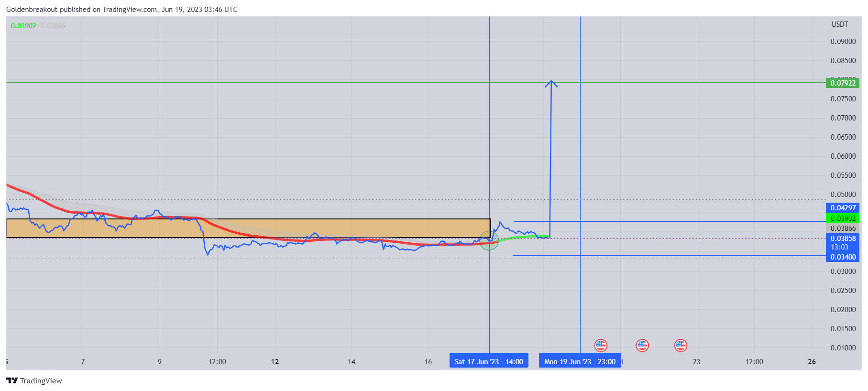This screenshot has width=868, height=391.
Task: Click the USDT currency label
Action: coord(840,24)
